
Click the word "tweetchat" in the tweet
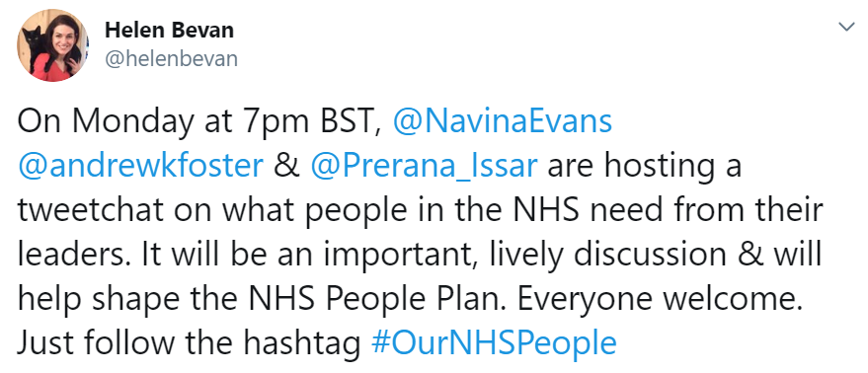pyautogui.click(x=91, y=210)
